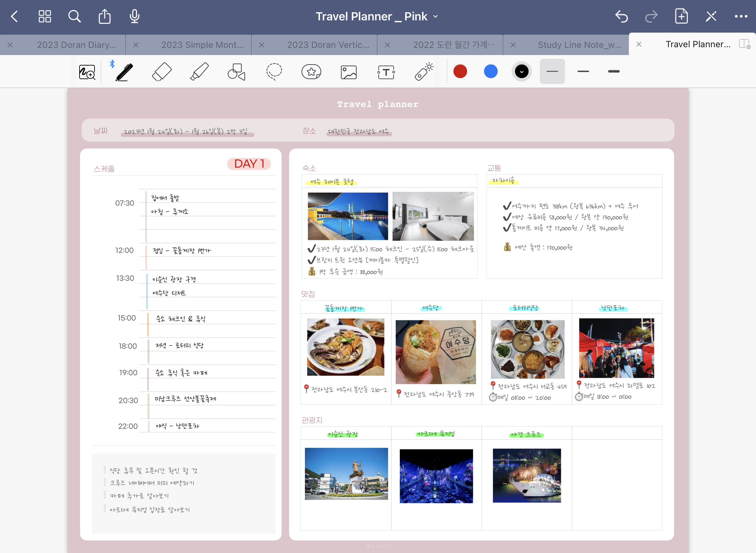
Task: Open the Zoom window tool
Action: coord(87,72)
